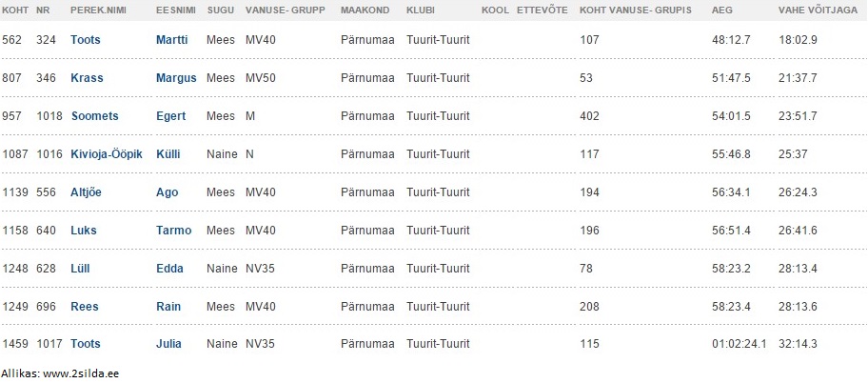This screenshot has height=383, width=868.
Task: Click the Julia first name link
Action: [168, 344]
